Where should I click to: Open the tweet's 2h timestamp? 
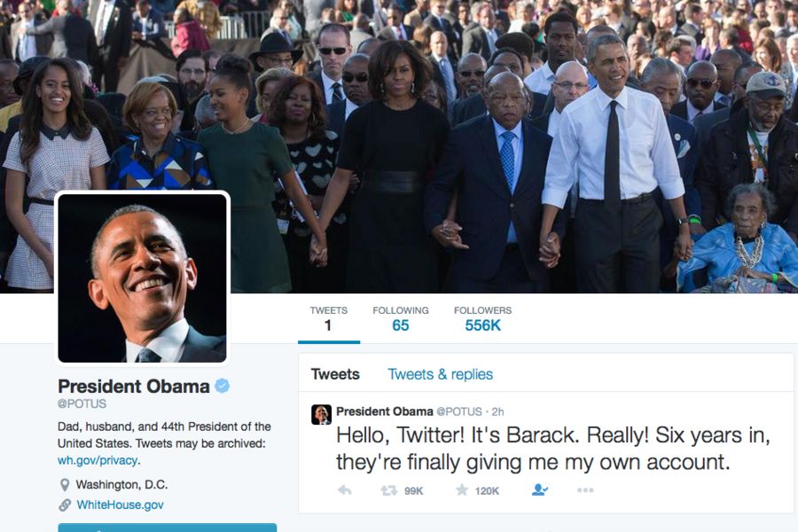pyautogui.click(x=497, y=411)
